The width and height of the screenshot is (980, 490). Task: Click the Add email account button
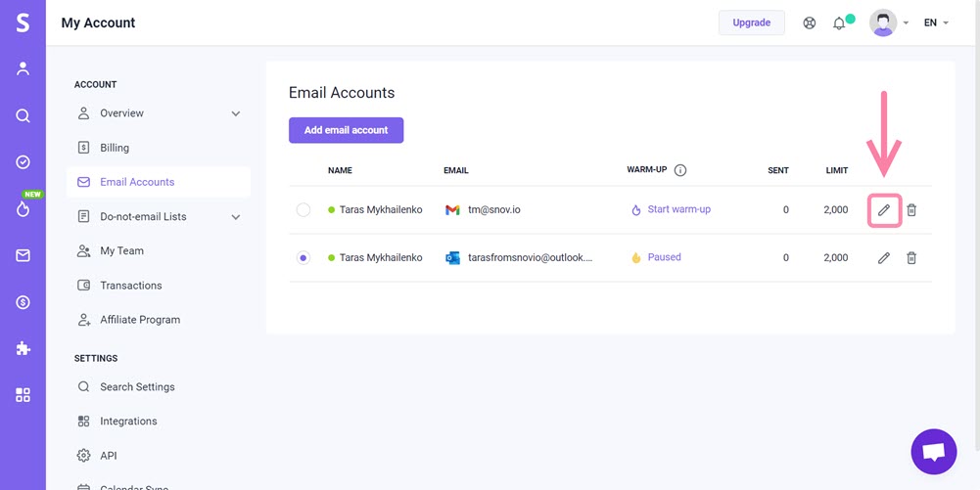pyautogui.click(x=347, y=130)
